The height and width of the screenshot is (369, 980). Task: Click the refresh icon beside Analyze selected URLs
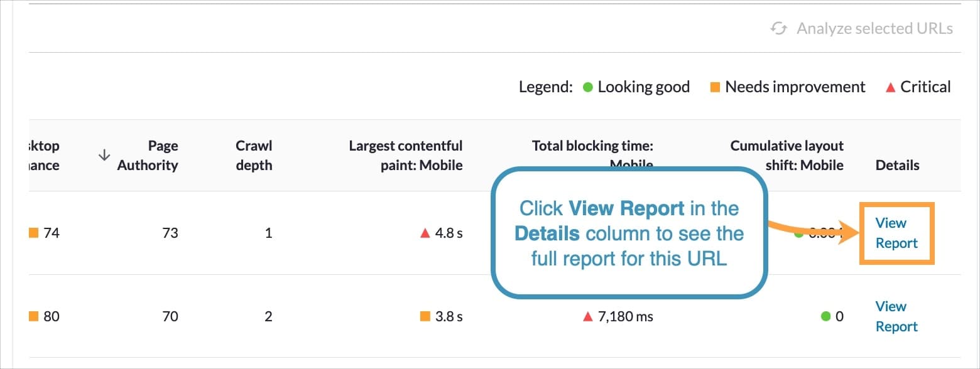coord(779,28)
